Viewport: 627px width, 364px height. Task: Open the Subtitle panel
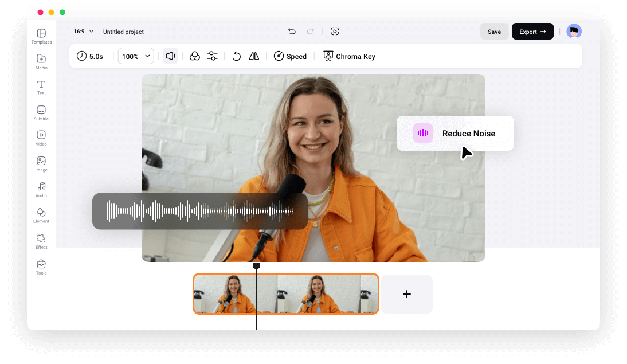click(41, 113)
